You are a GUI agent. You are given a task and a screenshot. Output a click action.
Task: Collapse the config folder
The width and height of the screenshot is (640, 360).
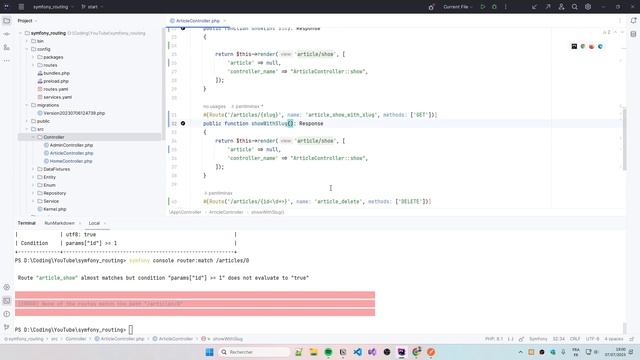point(27,49)
